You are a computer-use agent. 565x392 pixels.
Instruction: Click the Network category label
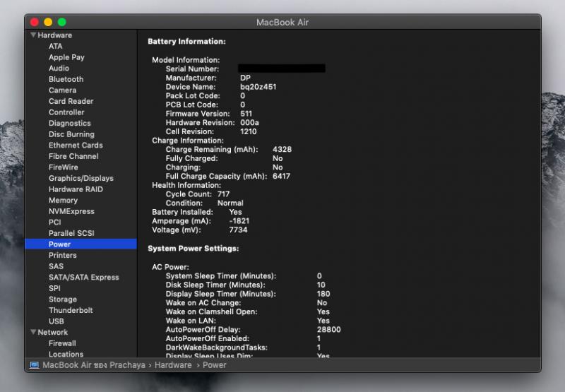pos(52,332)
